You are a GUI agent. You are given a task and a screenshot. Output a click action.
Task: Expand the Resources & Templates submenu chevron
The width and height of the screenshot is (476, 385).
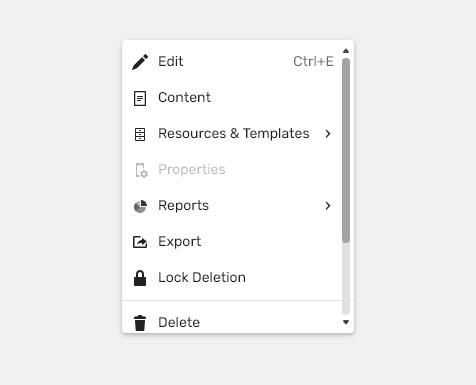point(328,134)
